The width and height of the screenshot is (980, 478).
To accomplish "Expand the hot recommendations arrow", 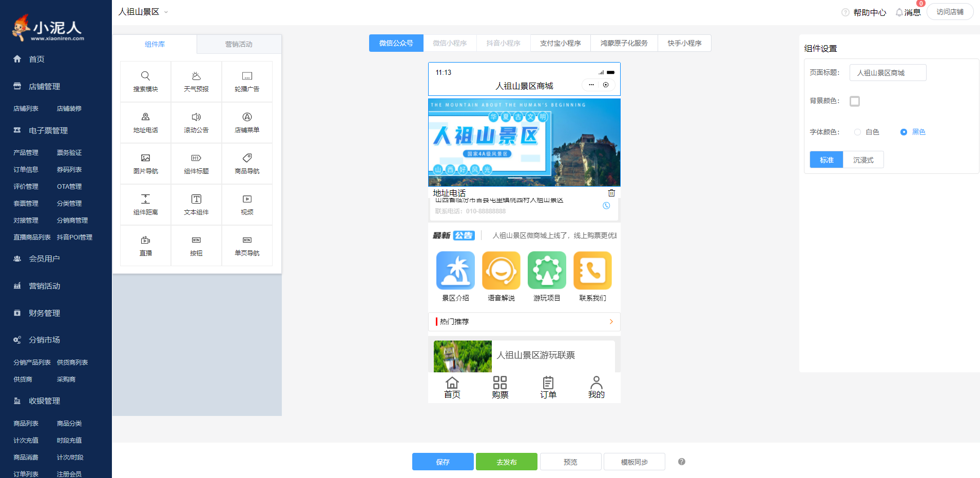I will (x=611, y=322).
